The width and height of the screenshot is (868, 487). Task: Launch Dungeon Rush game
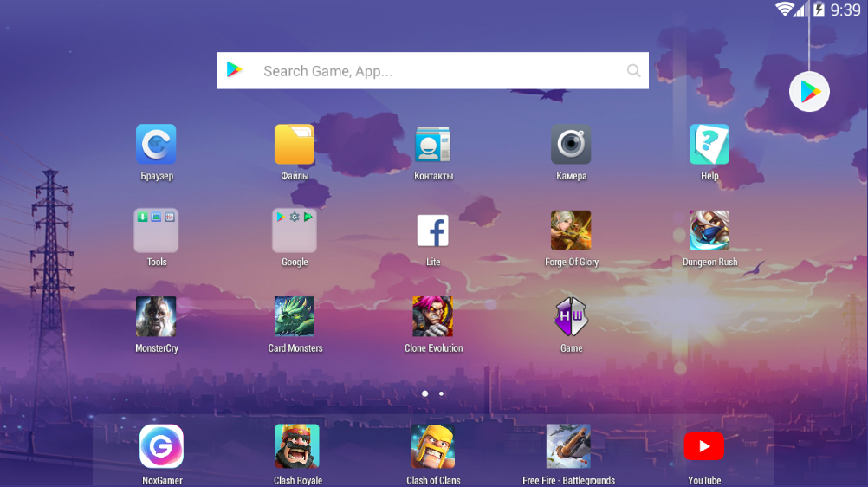(x=709, y=231)
